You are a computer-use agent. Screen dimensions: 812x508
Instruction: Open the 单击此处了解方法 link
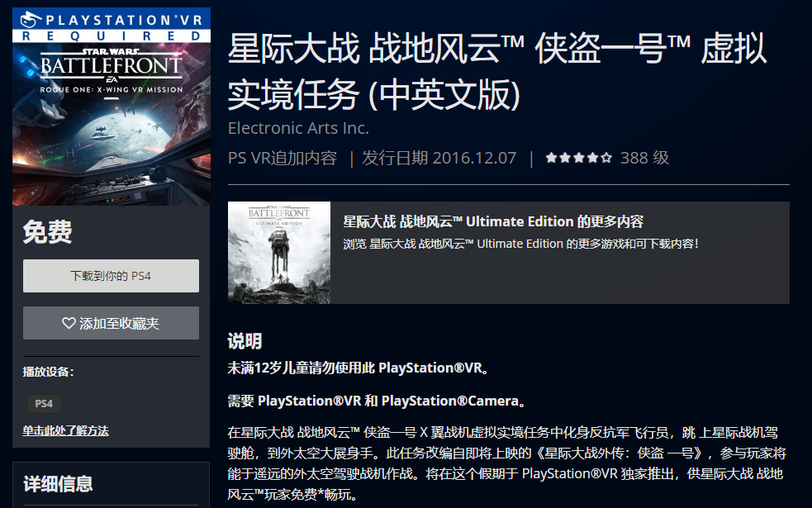(x=66, y=431)
